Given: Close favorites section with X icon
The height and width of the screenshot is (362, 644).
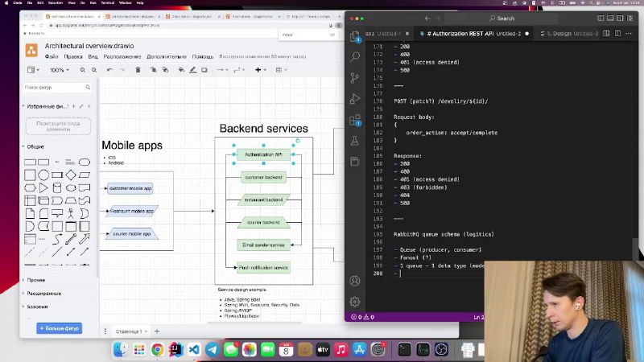Looking at the screenshot, I should pyautogui.click(x=89, y=106).
